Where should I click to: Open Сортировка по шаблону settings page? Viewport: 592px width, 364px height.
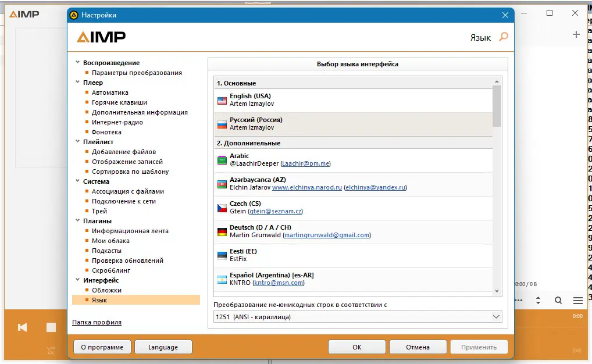pyautogui.click(x=130, y=172)
